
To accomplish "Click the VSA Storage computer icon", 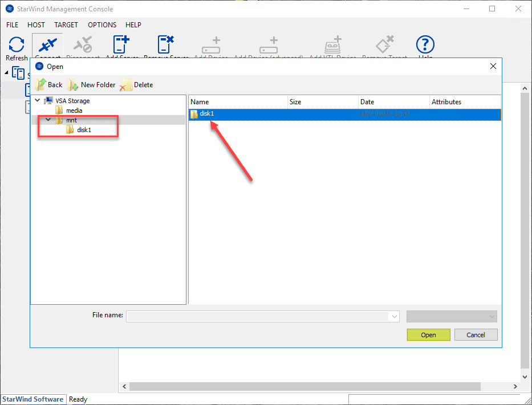I will (x=48, y=101).
